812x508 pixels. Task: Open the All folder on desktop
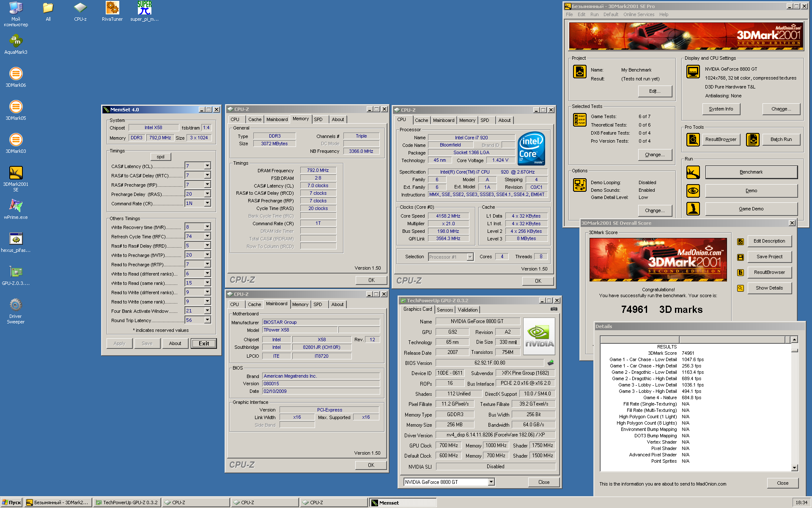pyautogui.click(x=48, y=11)
